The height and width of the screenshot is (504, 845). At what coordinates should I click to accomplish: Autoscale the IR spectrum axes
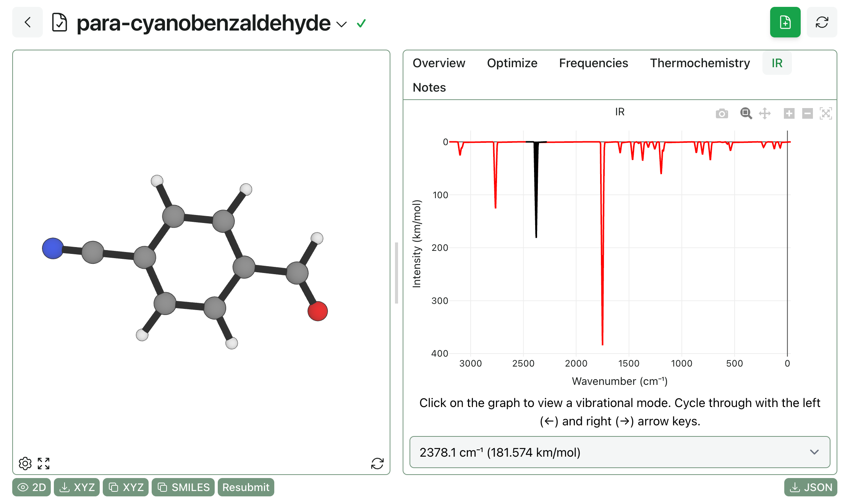click(826, 113)
